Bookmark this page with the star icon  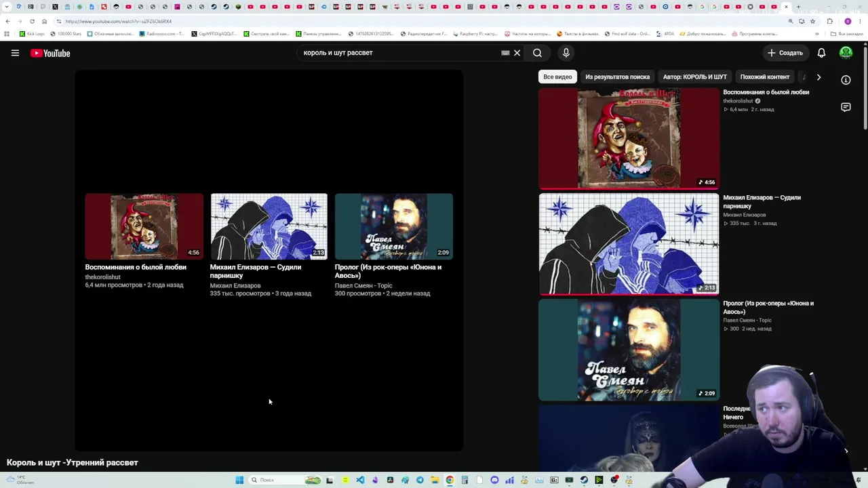point(812,21)
